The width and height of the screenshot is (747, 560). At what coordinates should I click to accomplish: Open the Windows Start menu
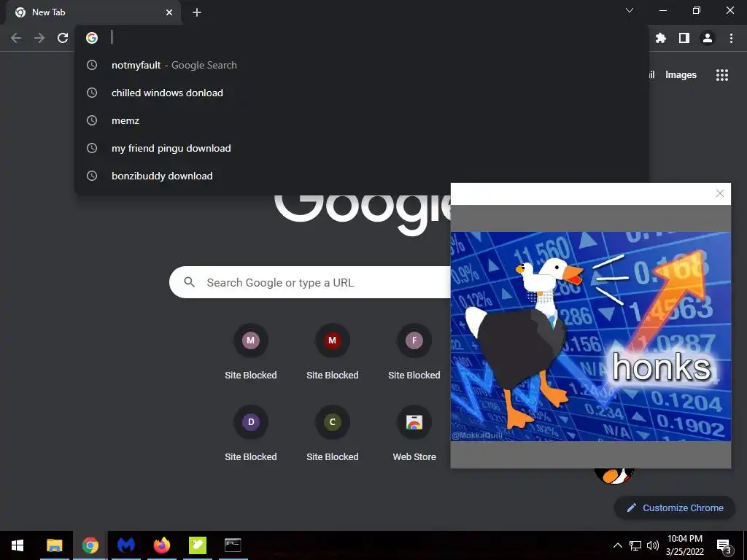click(x=18, y=545)
